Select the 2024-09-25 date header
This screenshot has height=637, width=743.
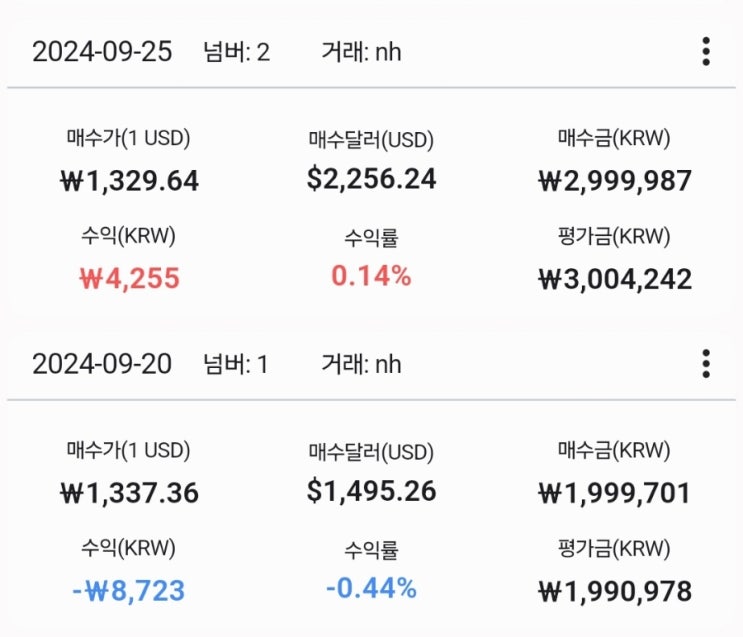pos(102,52)
